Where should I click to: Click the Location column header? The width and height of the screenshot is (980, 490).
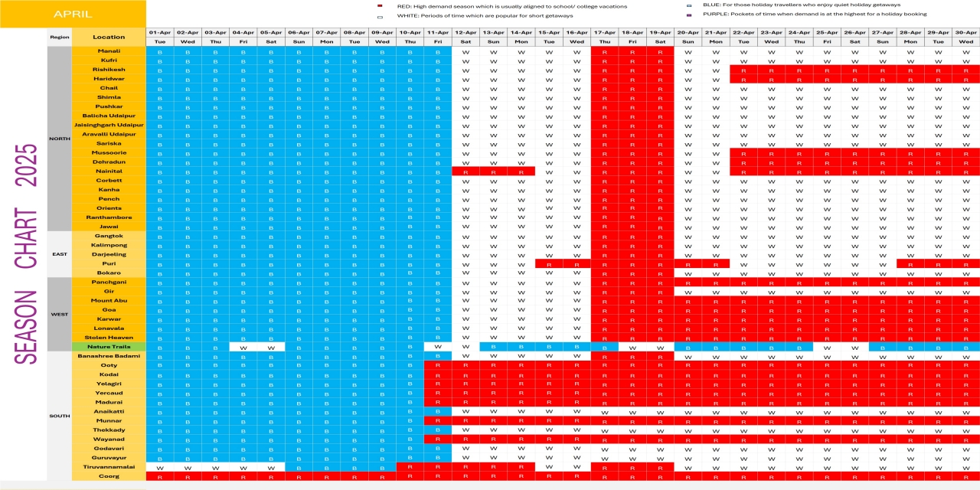[x=108, y=36]
